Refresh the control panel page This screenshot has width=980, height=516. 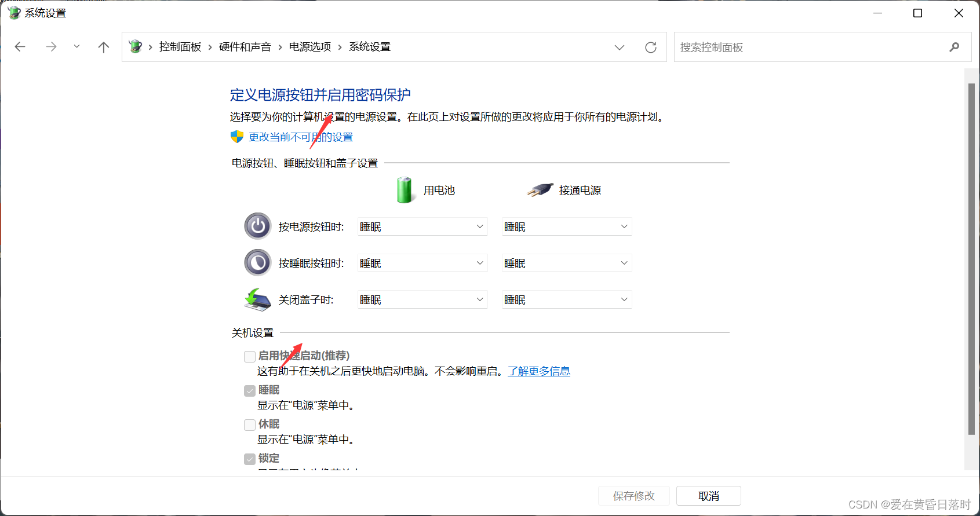pyautogui.click(x=651, y=47)
